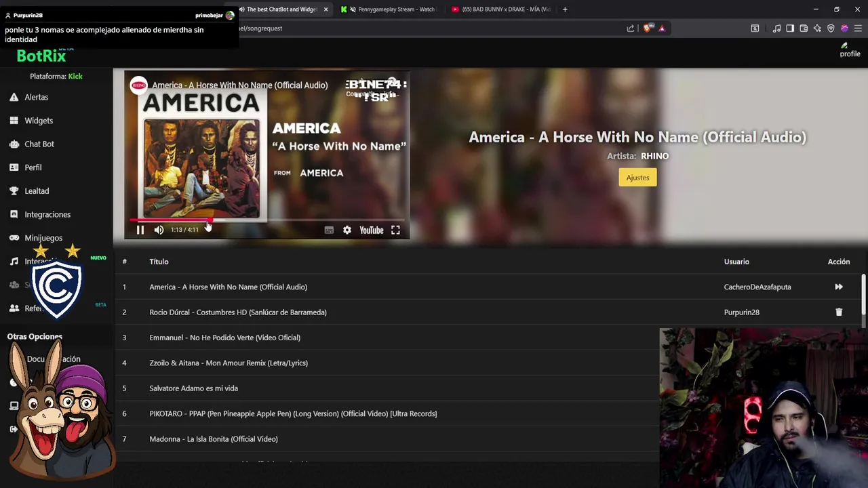Click the video title in YouTube player

240,85
